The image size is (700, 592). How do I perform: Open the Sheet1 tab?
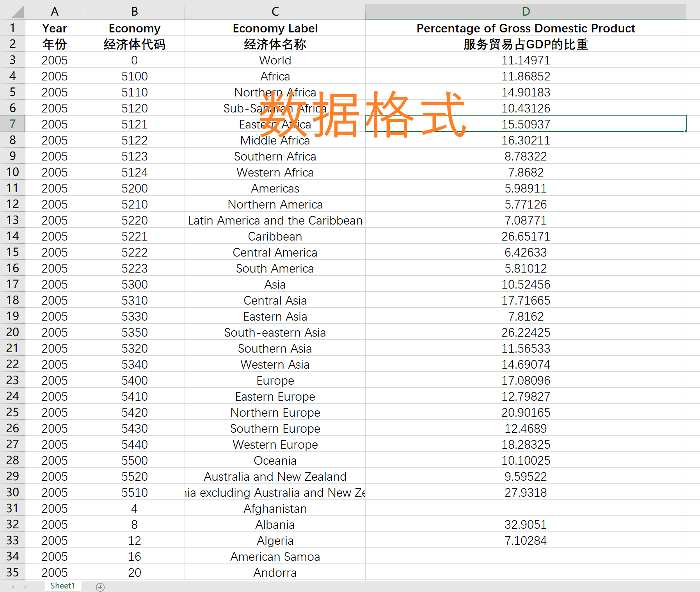[x=63, y=586]
